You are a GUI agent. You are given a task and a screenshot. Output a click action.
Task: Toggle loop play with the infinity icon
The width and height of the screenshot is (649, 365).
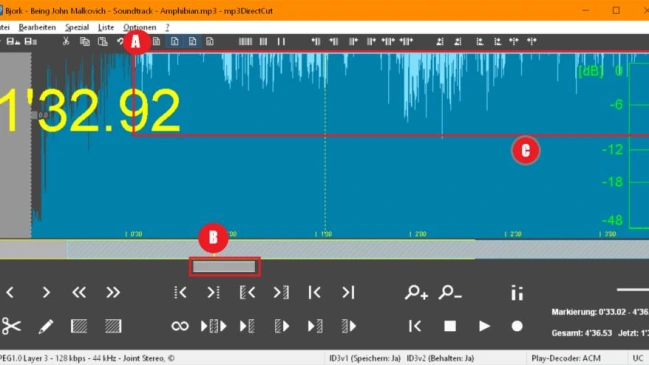180,326
